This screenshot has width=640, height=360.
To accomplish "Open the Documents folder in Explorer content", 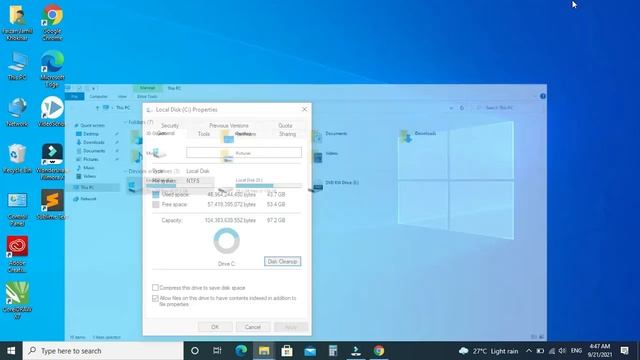I will pyautogui.click(x=330, y=136).
